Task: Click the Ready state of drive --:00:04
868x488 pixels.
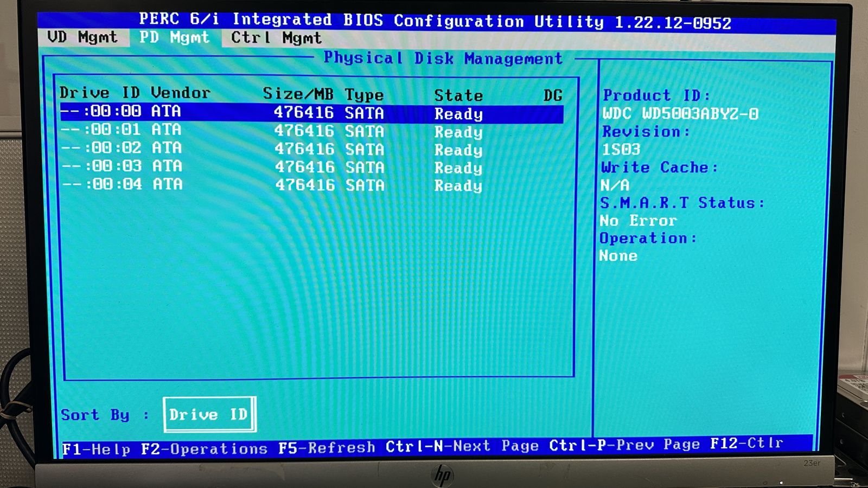Action: pyautogui.click(x=458, y=185)
